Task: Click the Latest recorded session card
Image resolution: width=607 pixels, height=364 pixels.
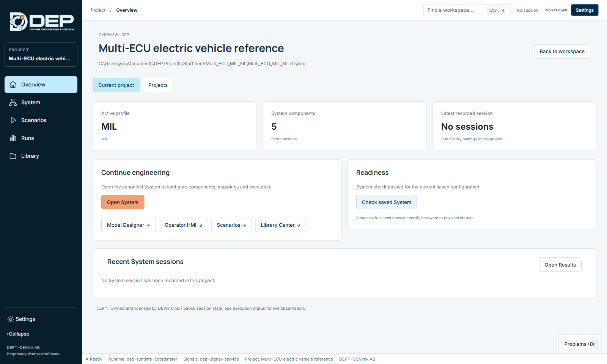Action: 514,126
